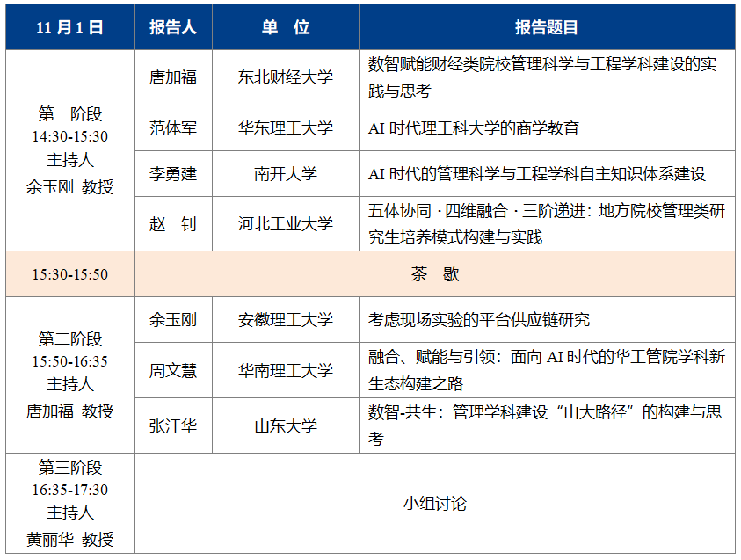Click the speaker name 李勇建
The image size is (741, 560).
coord(173,173)
